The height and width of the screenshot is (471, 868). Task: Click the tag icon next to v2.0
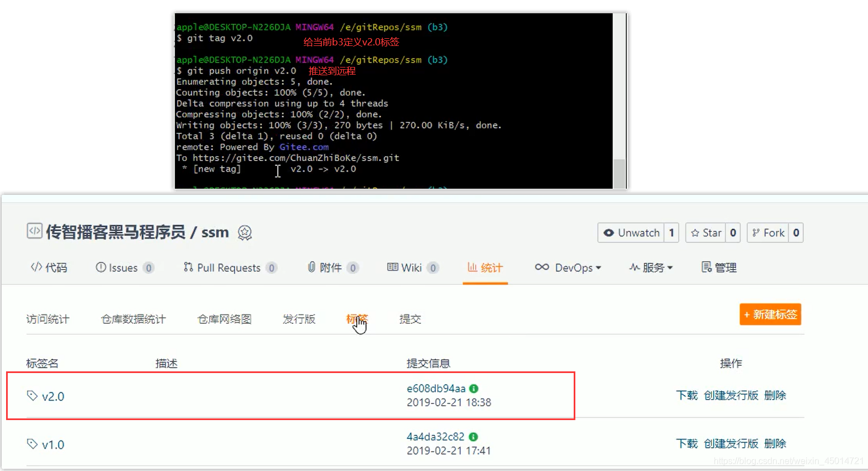pyautogui.click(x=32, y=396)
